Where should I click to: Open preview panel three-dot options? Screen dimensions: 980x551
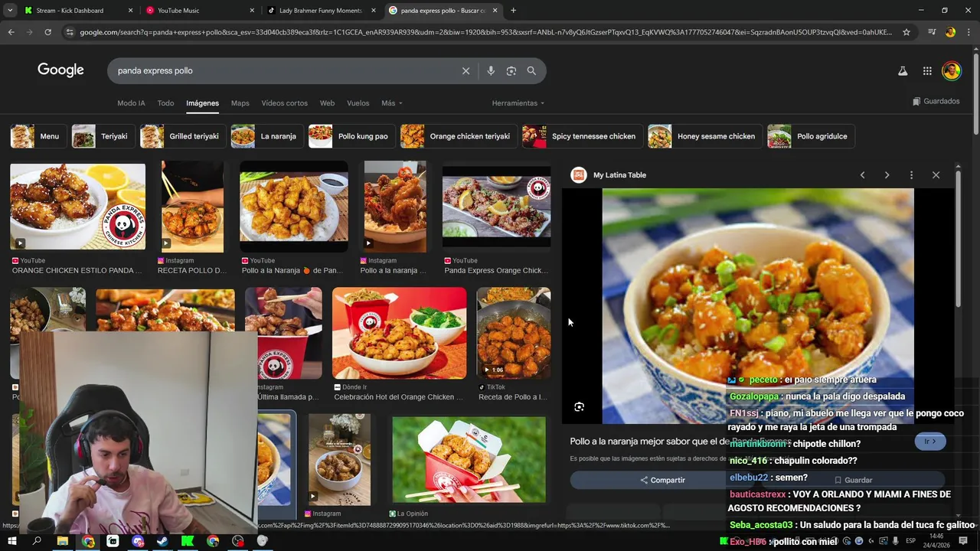tap(911, 175)
